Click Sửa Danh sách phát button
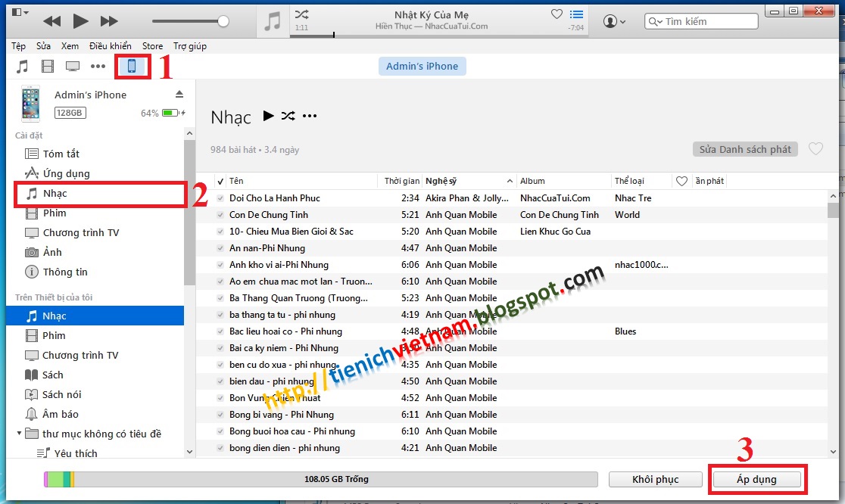This screenshot has height=504, width=845. pos(745,149)
